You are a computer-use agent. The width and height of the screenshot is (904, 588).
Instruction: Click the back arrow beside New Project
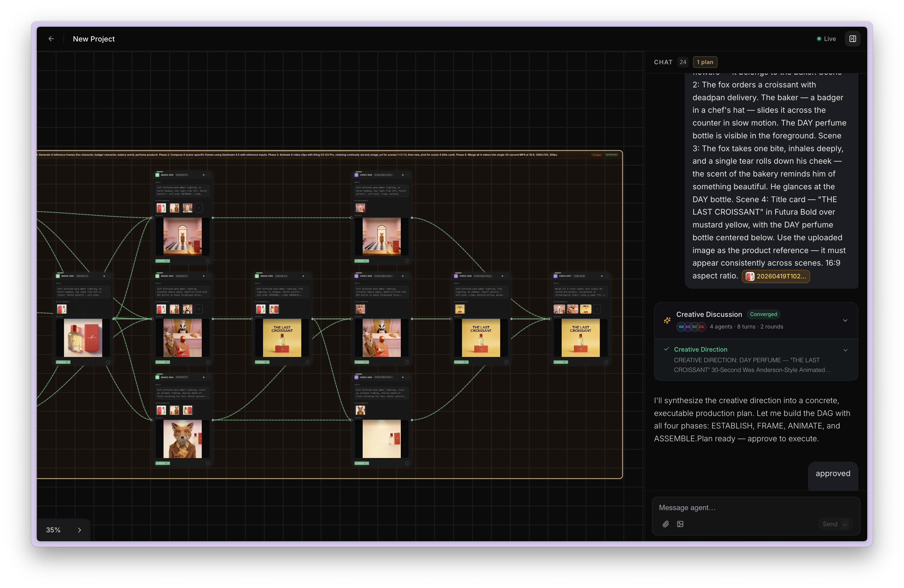coord(51,38)
